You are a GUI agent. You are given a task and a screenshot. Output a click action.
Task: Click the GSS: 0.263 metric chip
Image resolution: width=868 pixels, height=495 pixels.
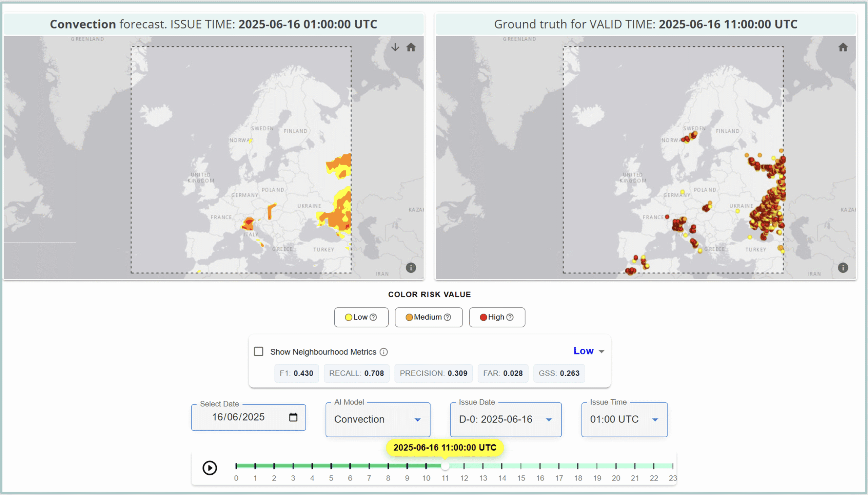tap(559, 373)
